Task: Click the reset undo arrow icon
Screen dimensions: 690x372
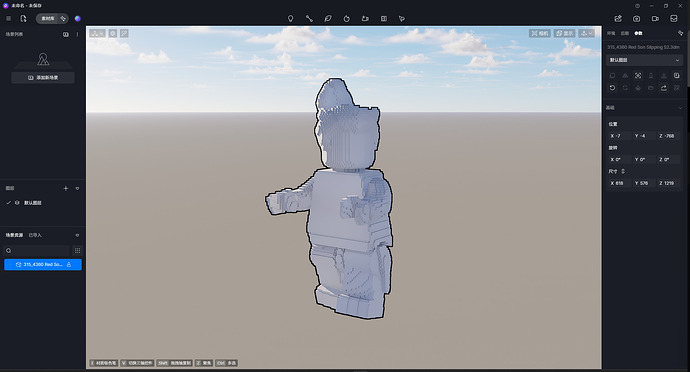Action: (612, 88)
